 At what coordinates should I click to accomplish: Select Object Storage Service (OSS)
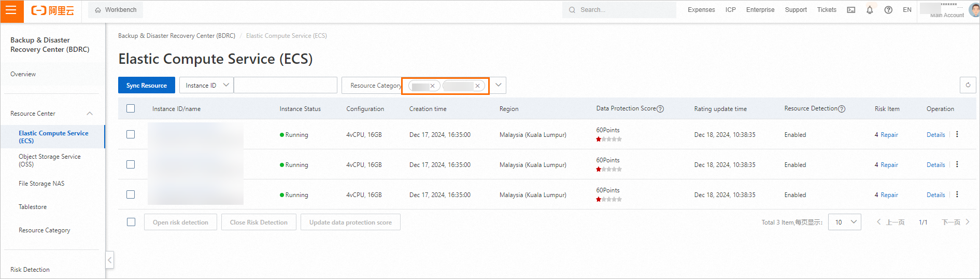pos(50,160)
